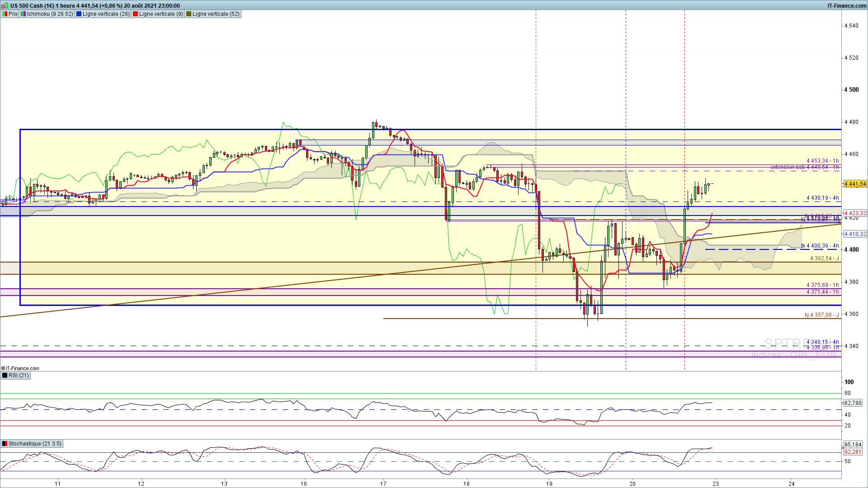Click the Stochastique value tag 95,184
The height and width of the screenshot is (488, 868).
coord(853,445)
